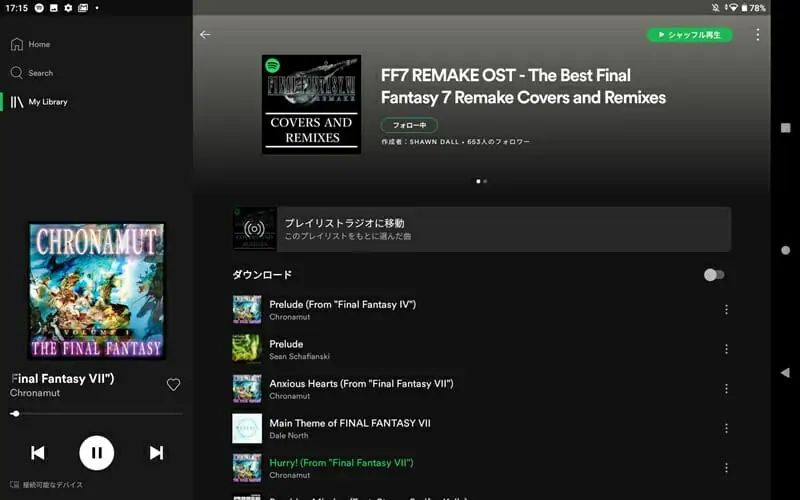Like the current song with the heart icon
Image resolution: width=800 pixels, height=500 pixels.
[x=173, y=385]
